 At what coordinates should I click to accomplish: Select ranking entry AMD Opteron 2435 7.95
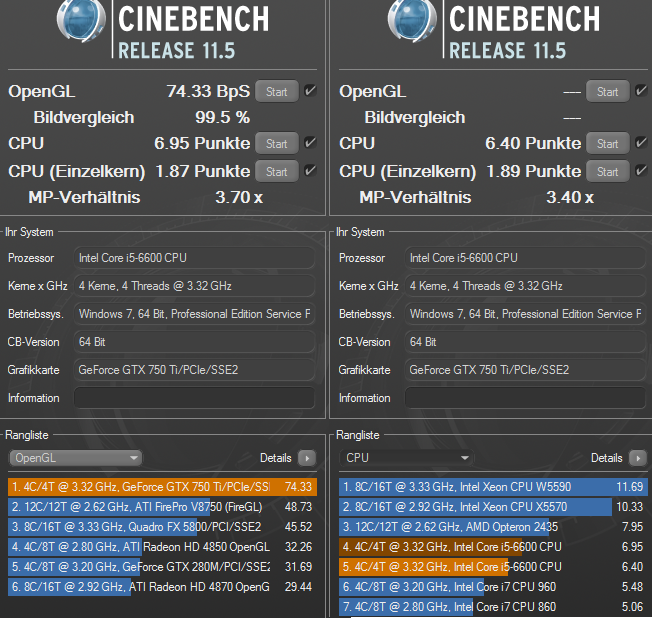click(x=493, y=527)
